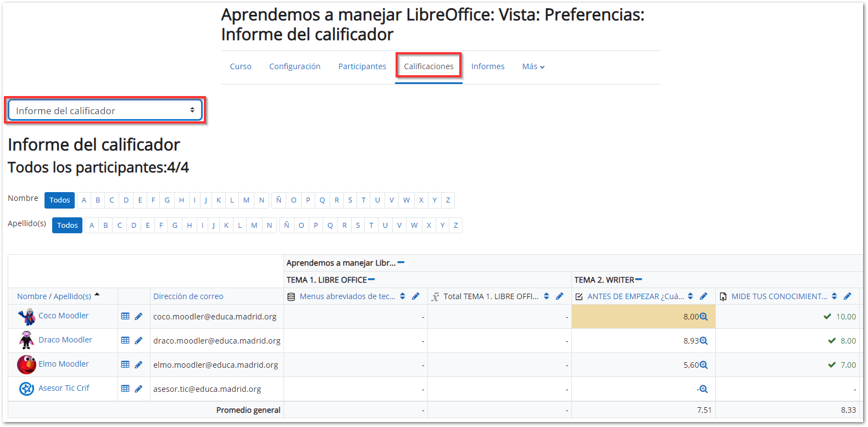Click Coco Moodler's grade 10,00
The width and height of the screenshot is (868, 427).
(x=846, y=317)
